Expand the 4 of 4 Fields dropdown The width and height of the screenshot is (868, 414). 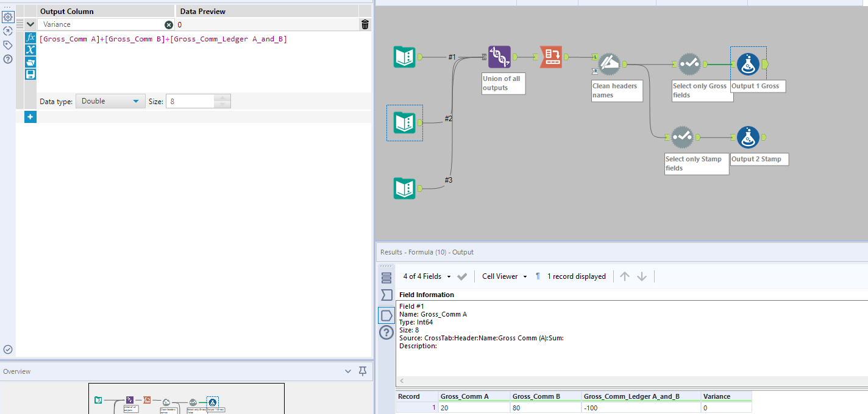tap(427, 276)
